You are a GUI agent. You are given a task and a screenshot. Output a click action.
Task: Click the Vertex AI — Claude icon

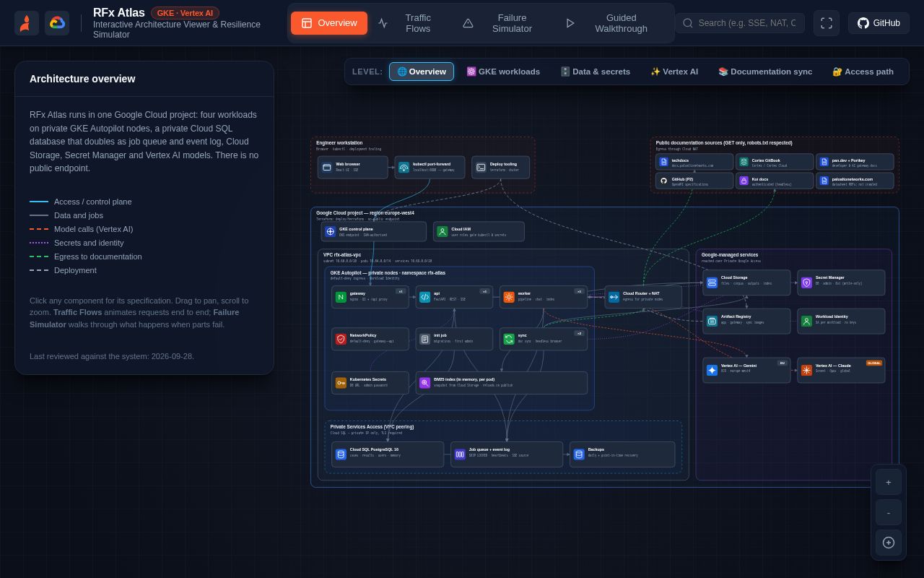806,370
